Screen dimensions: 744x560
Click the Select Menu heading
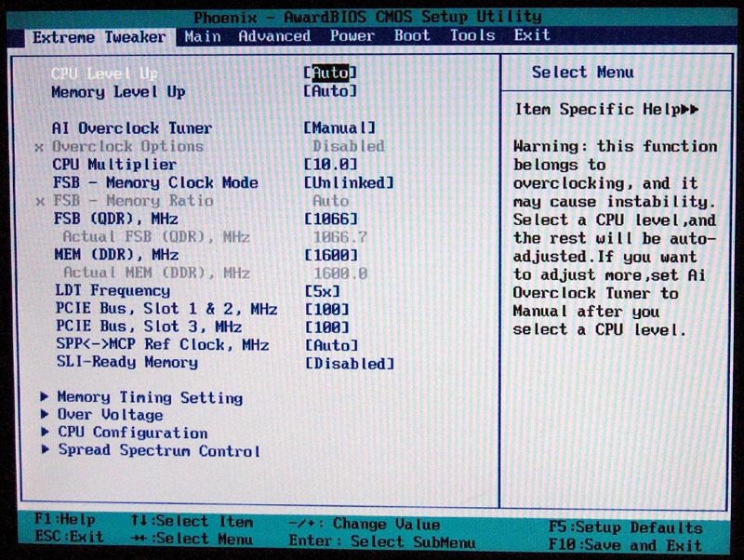click(x=583, y=73)
